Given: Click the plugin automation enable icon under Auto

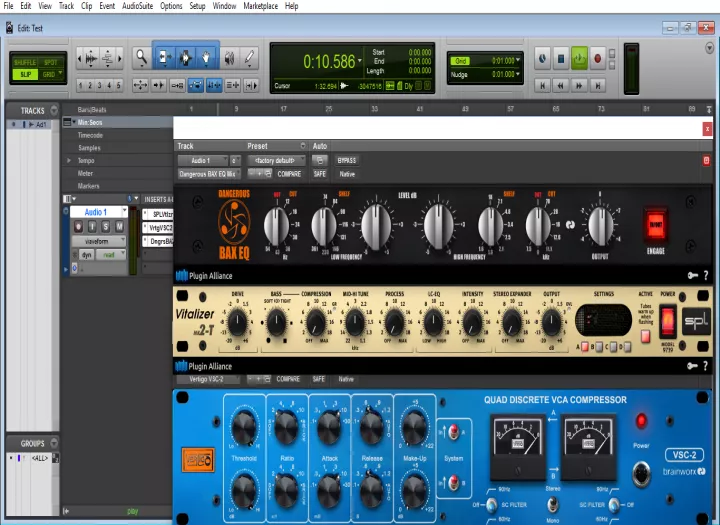Looking at the screenshot, I should (x=320, y=160).
